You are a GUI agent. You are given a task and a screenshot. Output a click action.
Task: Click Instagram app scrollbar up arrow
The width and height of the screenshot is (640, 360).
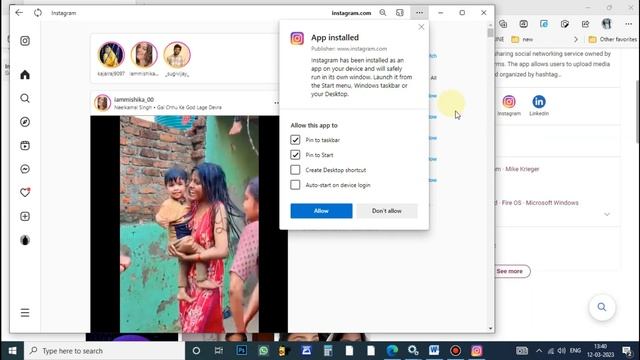[490, 25]
